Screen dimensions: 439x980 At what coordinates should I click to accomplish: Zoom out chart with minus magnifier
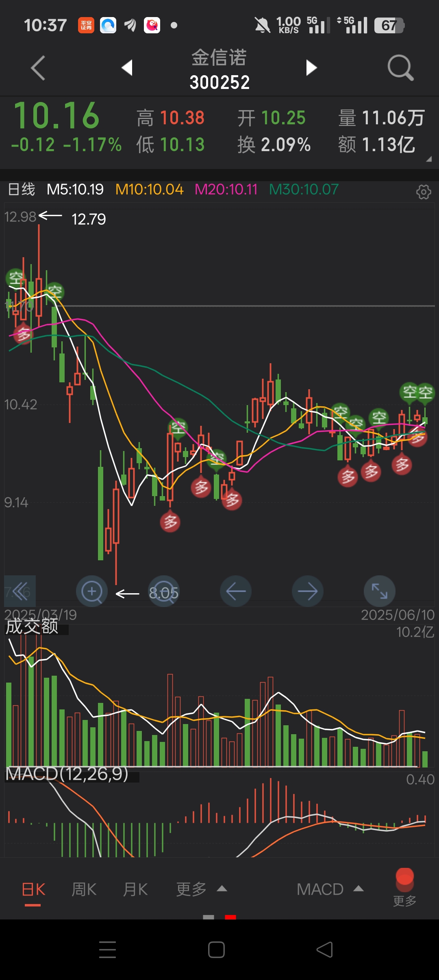(164, 592)
